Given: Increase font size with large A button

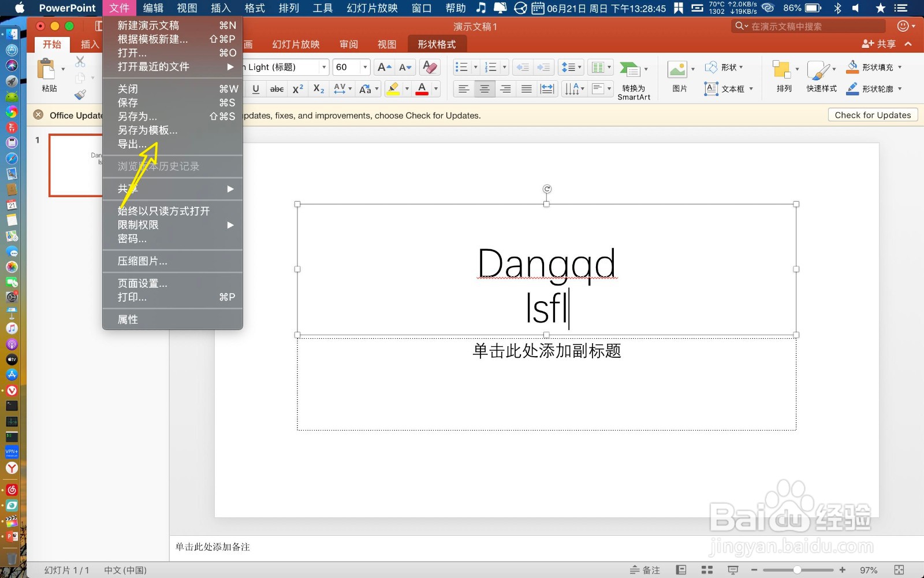Looking at the screenshot, I should click(384, 68).
